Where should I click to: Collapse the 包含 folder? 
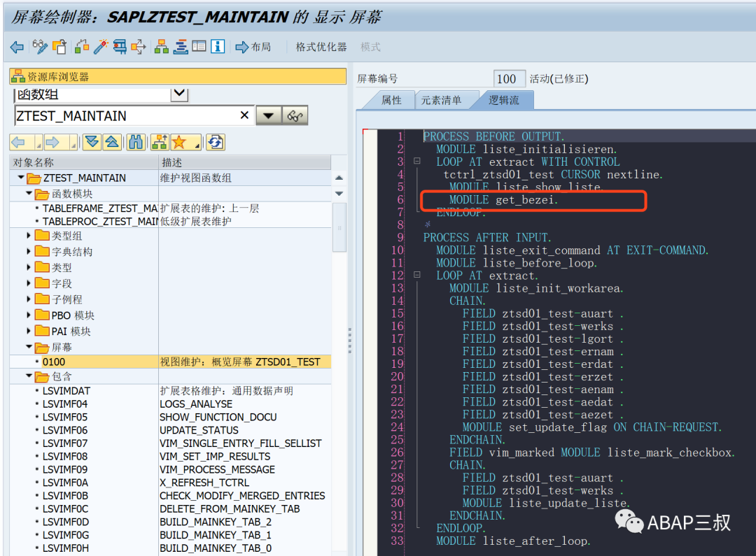(x=29, y=376)
